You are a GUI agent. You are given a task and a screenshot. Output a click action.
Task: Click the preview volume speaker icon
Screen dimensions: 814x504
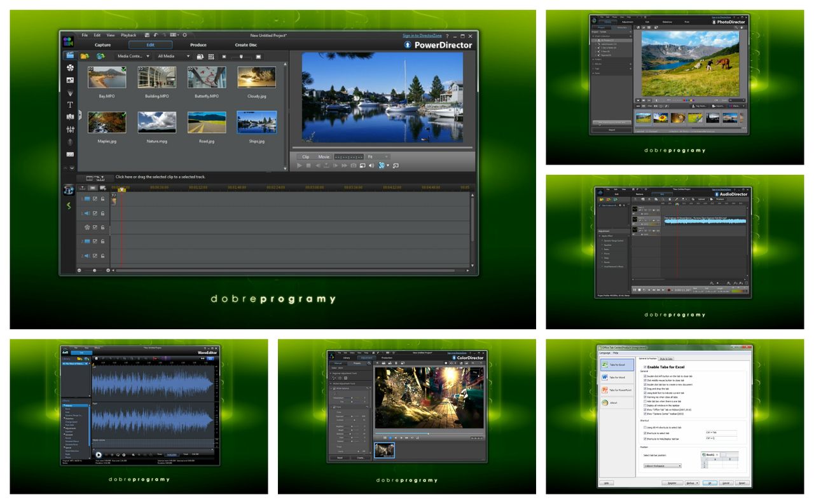pos(371,165)
